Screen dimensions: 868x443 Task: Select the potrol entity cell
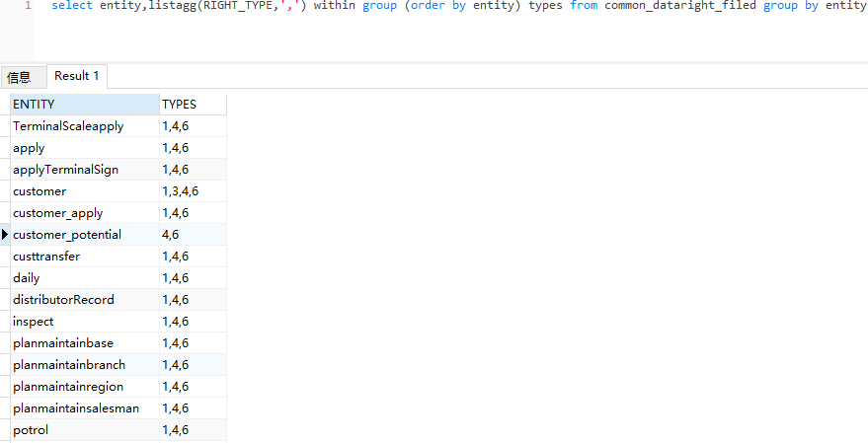click(x=85, y=430)
